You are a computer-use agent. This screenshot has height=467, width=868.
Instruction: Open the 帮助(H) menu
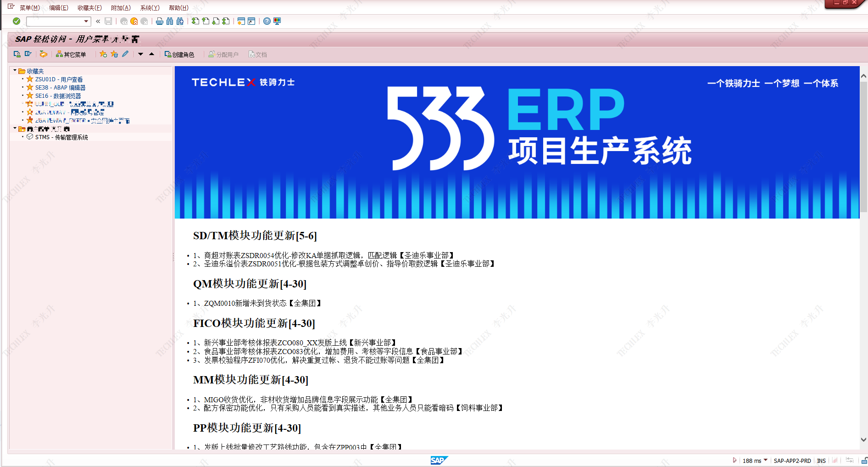[x=178, y=8]
